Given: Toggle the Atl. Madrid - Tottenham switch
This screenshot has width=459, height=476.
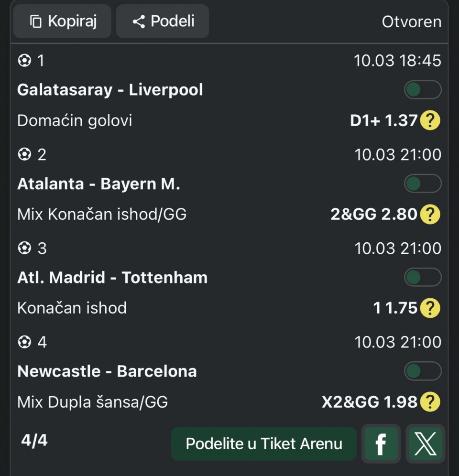Looking at the screenshot, I should pyautogui.click(x=423, y=277).
